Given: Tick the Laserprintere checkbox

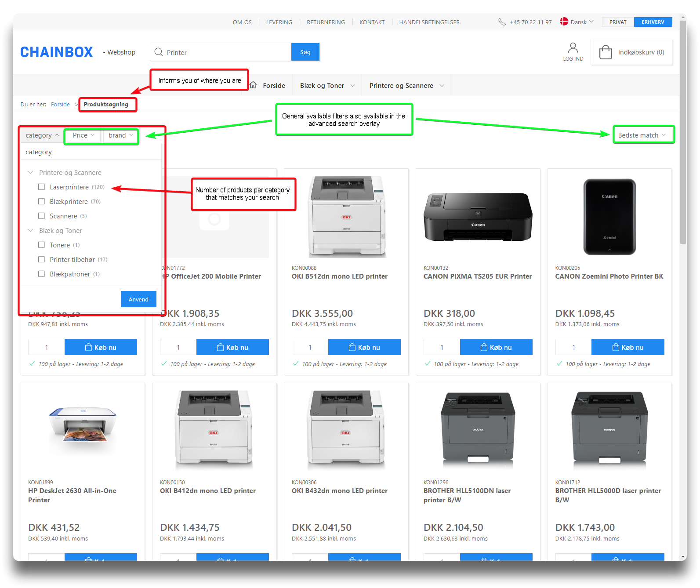Looking at the screenshot, I should coord(41,187).
